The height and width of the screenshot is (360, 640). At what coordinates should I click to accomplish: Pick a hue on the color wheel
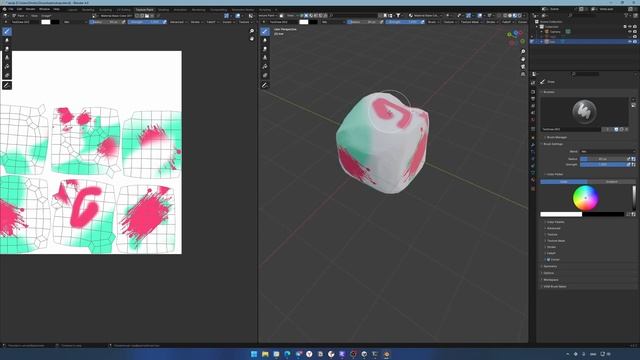click(585, 198)
